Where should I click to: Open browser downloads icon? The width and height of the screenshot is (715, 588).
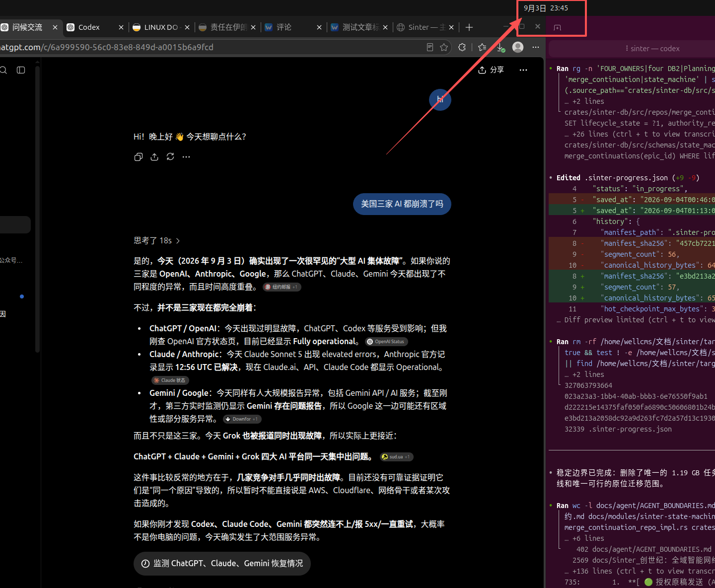pos(500,47)
